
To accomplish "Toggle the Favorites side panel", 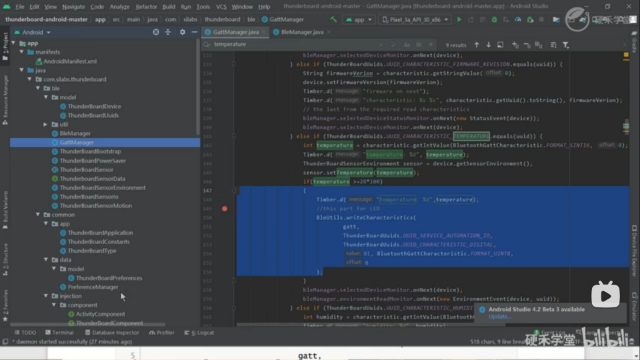I will pos(5,305).
